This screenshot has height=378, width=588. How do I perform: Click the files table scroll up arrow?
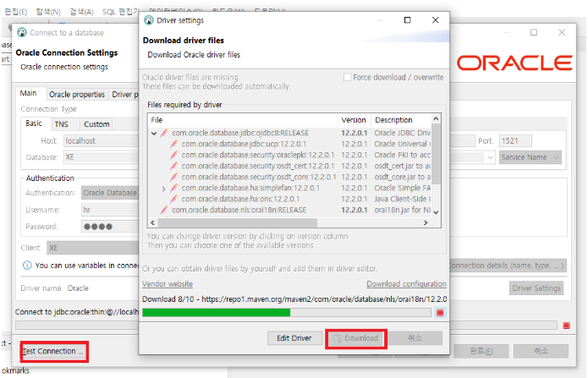(436, 119)
